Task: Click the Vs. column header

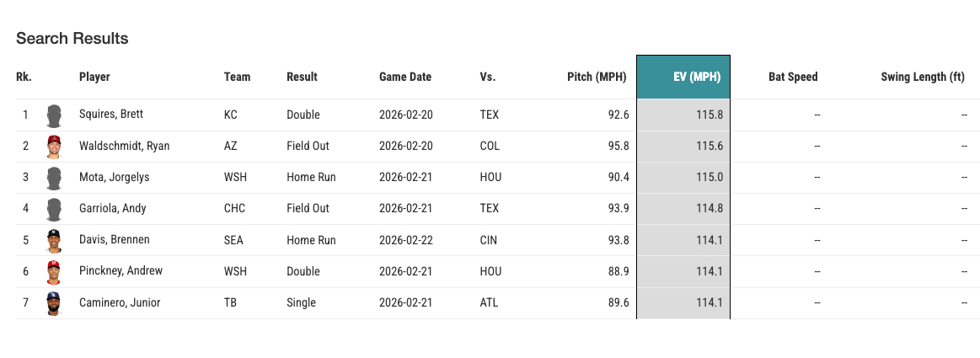Action: [x=487, y=77]
